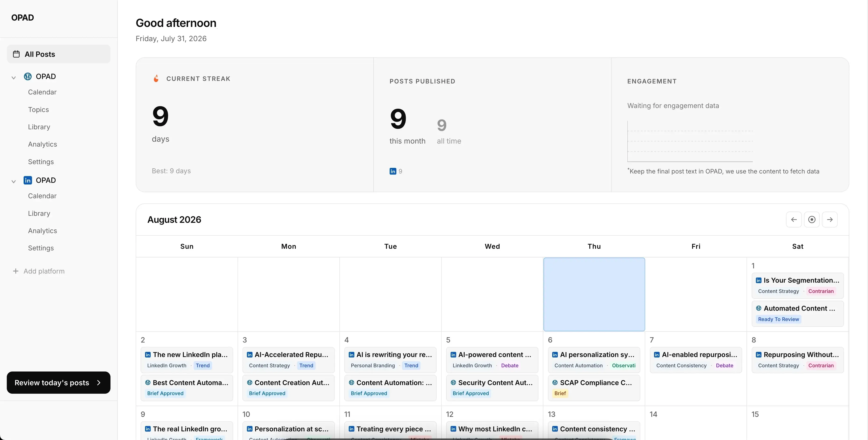This screenshot has width=868, height=440.
Task: Click the LinkedIn logo beside OPAD in sidebar
Action: (x=28, y=180)
